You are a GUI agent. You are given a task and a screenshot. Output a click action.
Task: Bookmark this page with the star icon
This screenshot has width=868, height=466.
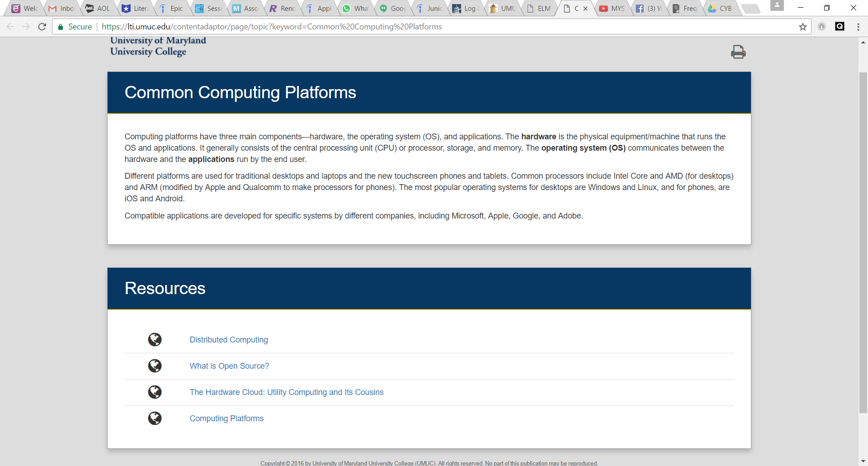click(x=803, y=27)
